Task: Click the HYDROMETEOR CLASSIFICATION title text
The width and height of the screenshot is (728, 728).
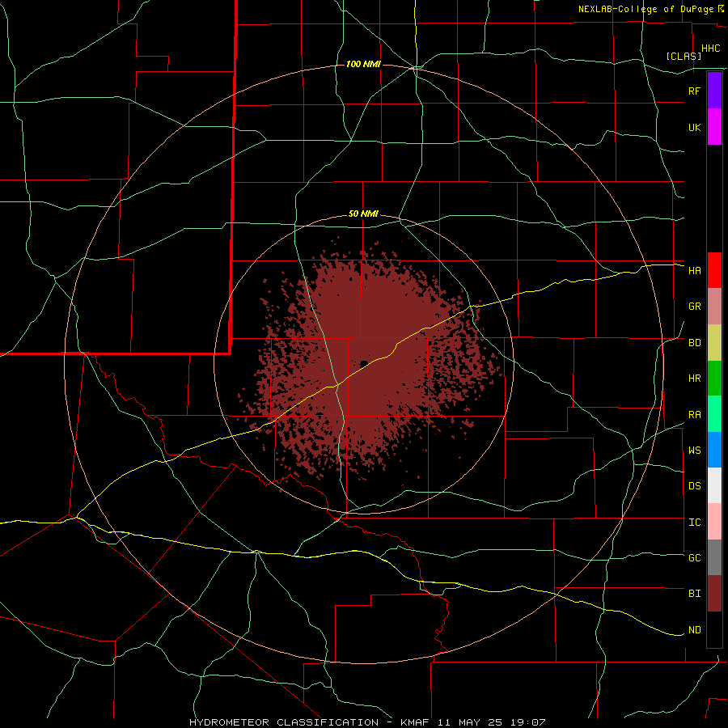Action: [284, 722]
